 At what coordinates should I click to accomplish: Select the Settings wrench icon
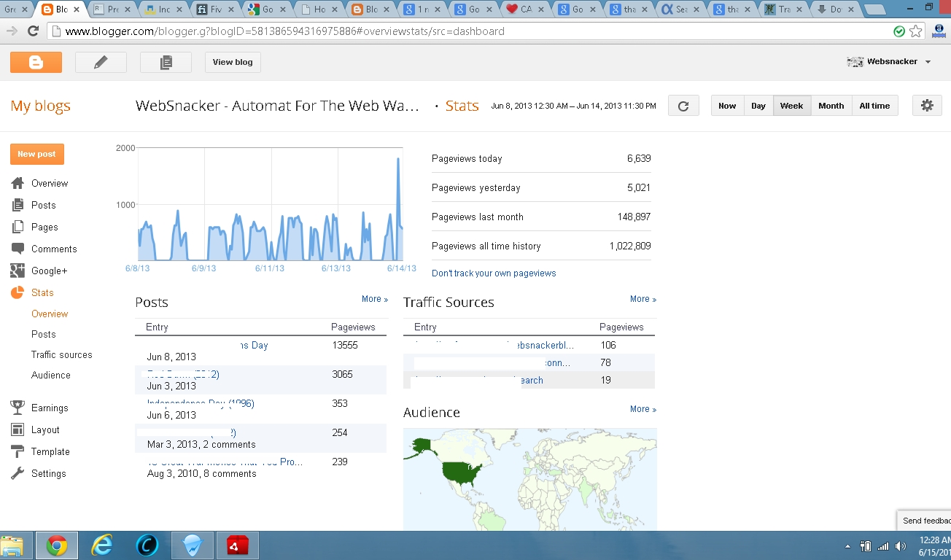(18, 473)
